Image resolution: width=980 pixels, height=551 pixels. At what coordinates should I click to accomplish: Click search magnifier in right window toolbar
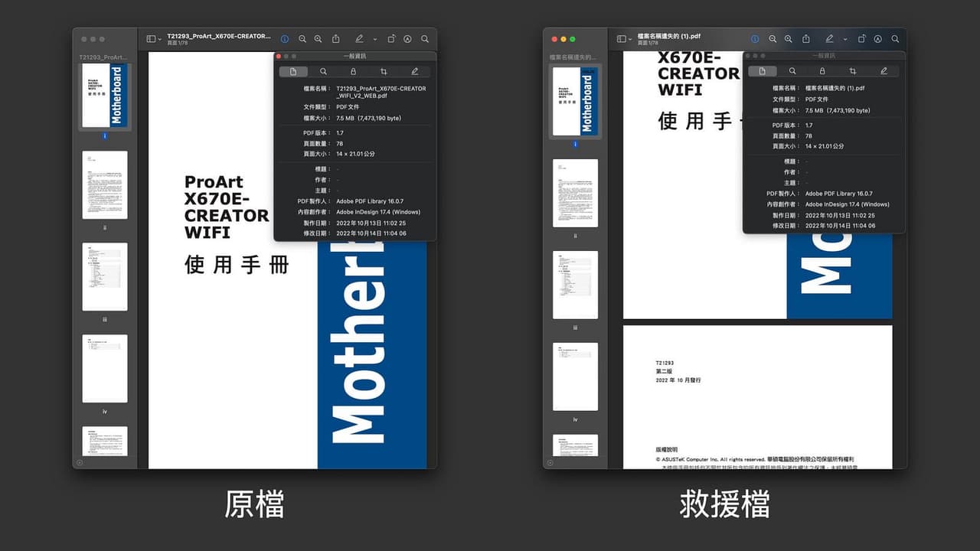tap(894, 39)
